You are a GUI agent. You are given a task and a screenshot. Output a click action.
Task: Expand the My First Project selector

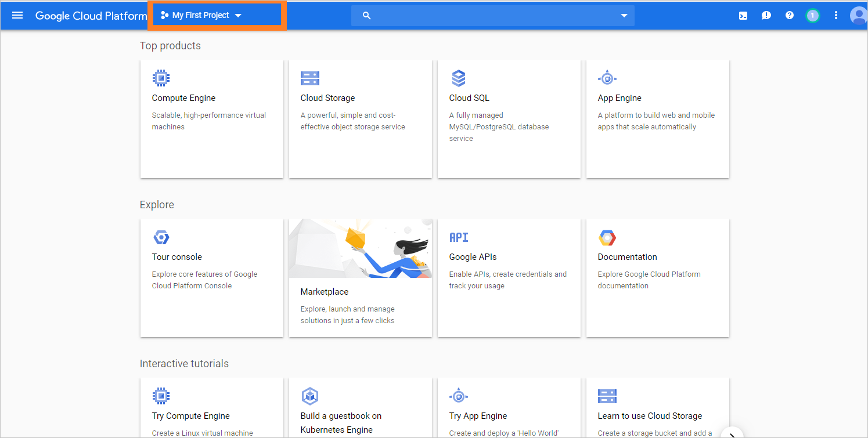[x=201, y=16]
